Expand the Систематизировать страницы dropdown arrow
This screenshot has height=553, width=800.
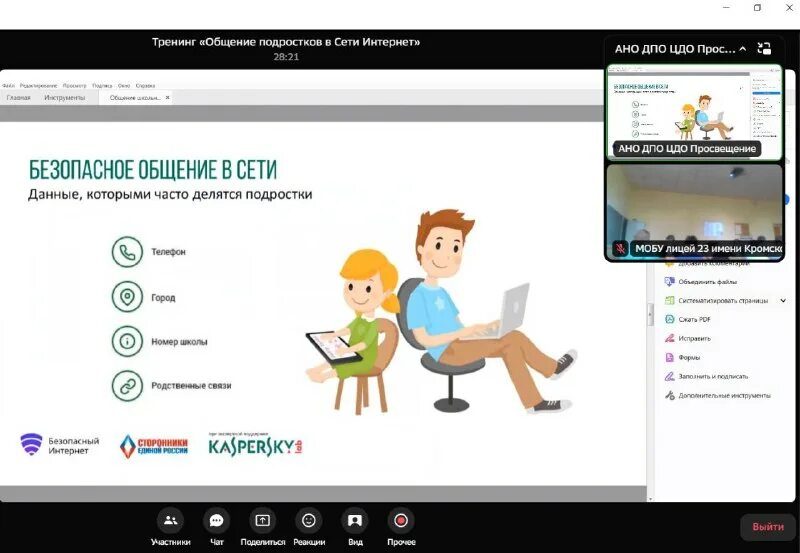[783, 300]
